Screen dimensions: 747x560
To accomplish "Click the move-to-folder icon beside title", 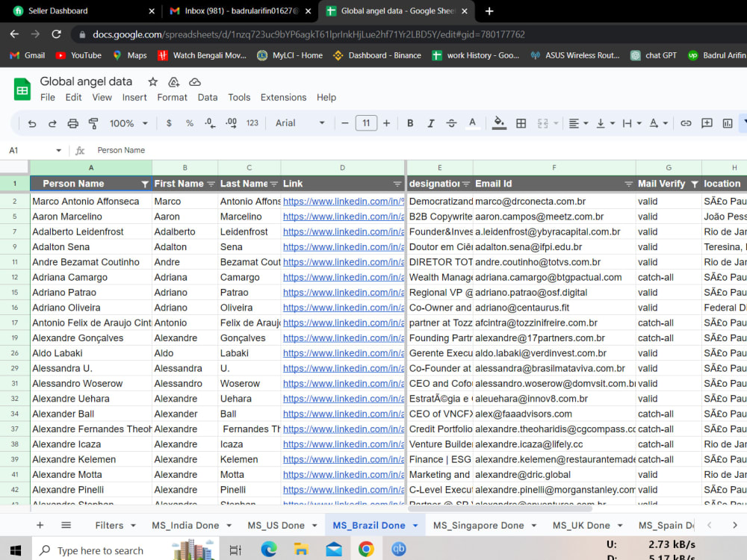I will click(174, 82).
